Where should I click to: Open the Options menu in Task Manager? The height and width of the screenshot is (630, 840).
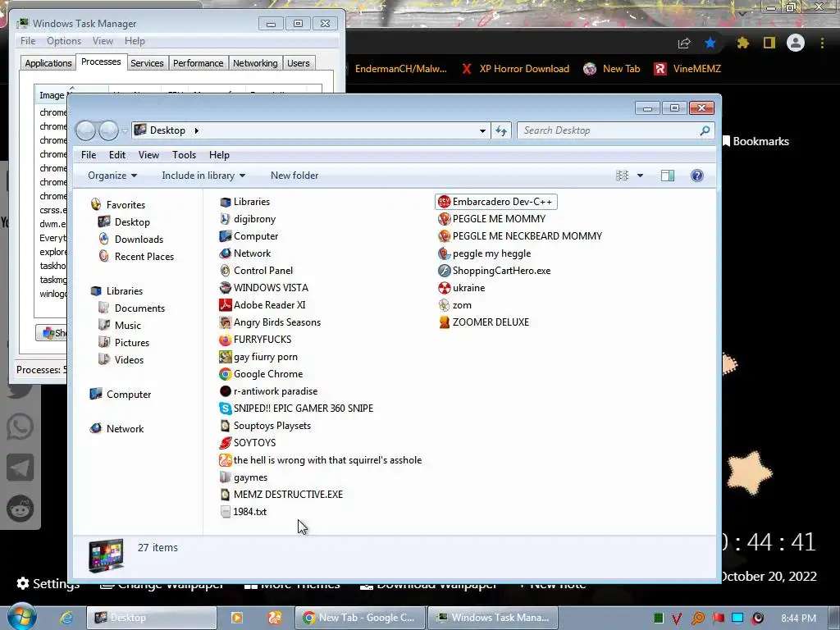tap(64, 41)
